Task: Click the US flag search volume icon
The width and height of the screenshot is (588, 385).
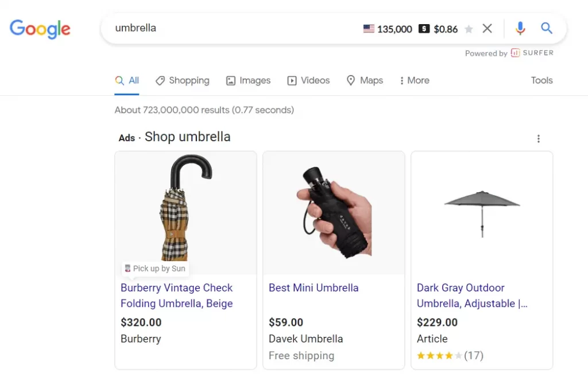Action: pyautogui.click(x=369, y=29)
